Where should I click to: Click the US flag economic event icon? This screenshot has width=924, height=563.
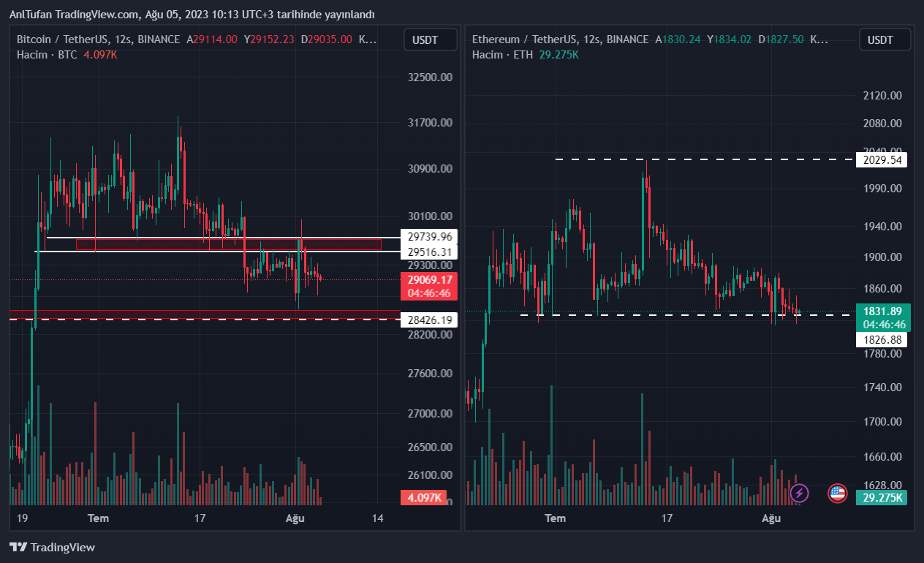pos(838,494)
